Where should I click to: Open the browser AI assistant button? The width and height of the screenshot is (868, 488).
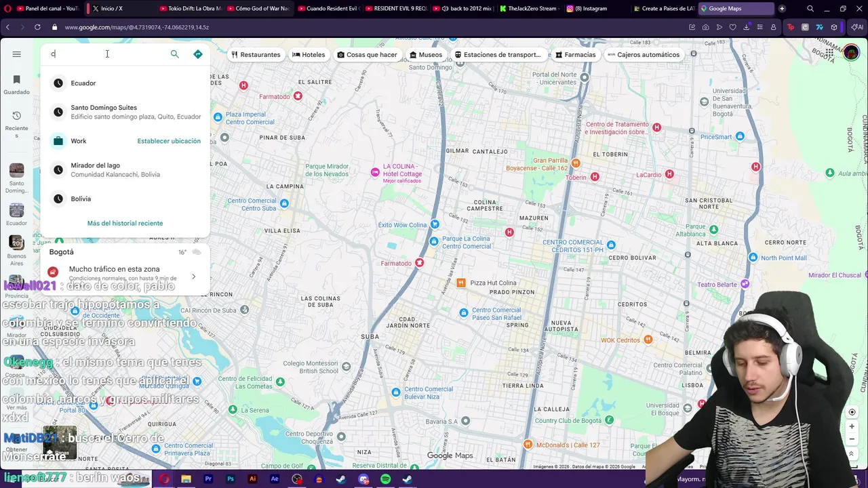pyautogui.click(x=858, y=27)
